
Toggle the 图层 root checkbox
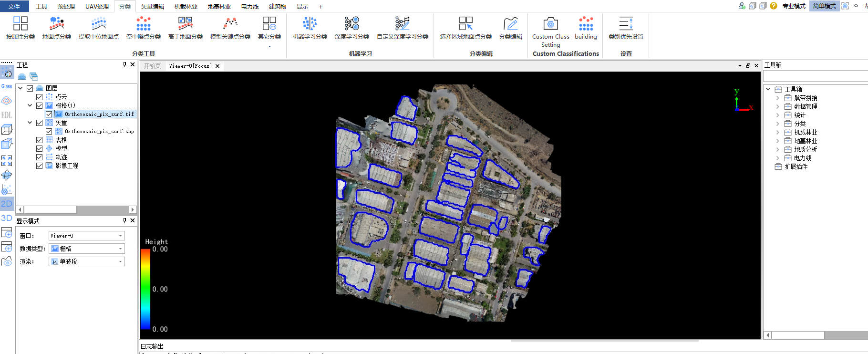[x=30, y=88]
